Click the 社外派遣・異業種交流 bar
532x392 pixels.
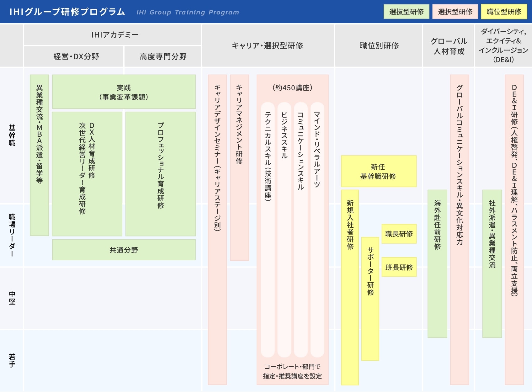[x=492, y=264]
